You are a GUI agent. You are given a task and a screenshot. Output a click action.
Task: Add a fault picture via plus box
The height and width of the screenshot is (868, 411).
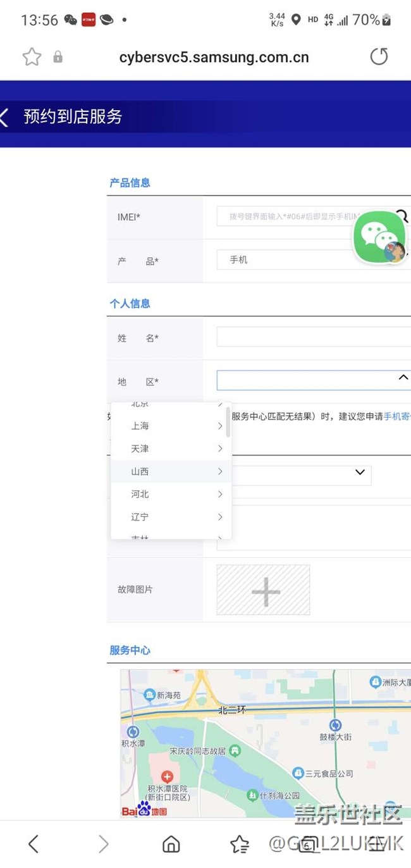263,590
